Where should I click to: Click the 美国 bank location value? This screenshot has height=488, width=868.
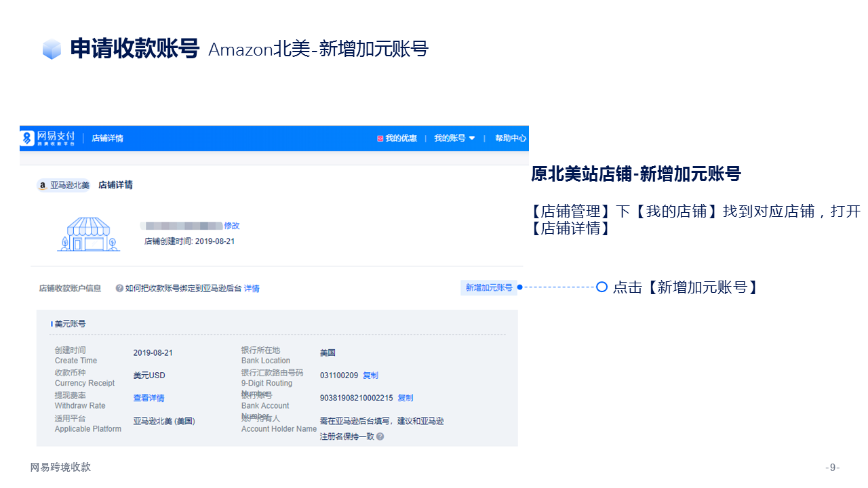click(328, 353)
